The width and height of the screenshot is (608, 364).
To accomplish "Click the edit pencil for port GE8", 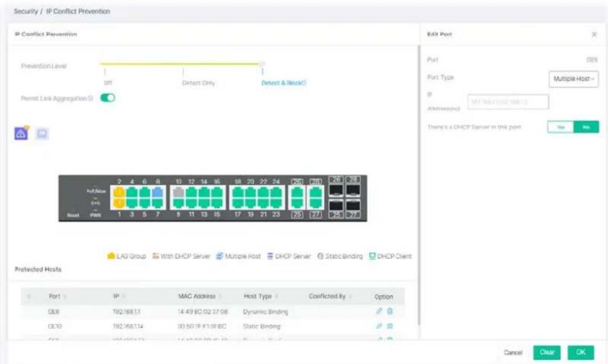I will [379, 311].
